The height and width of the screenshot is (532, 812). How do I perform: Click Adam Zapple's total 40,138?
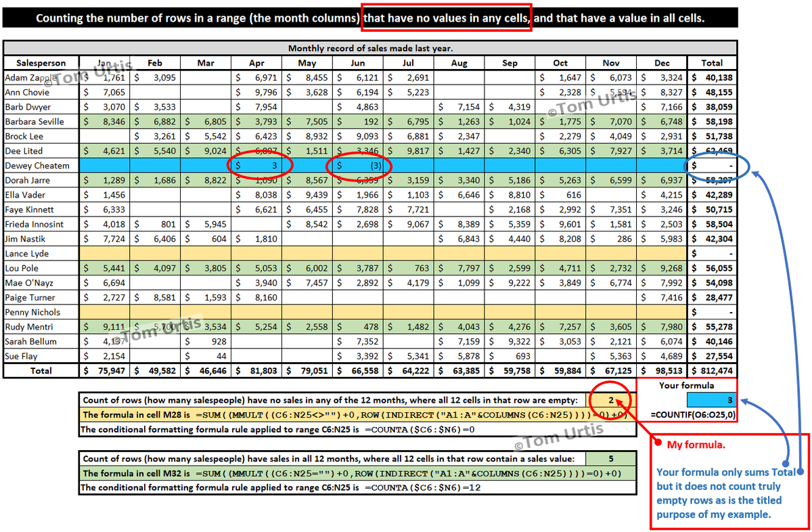[x=713, y=78]
